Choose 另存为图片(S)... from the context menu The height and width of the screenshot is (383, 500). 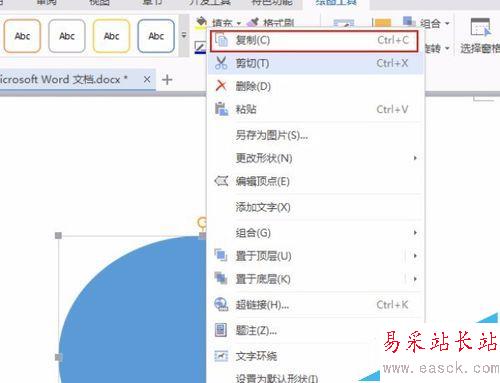(x=315, y=135)
